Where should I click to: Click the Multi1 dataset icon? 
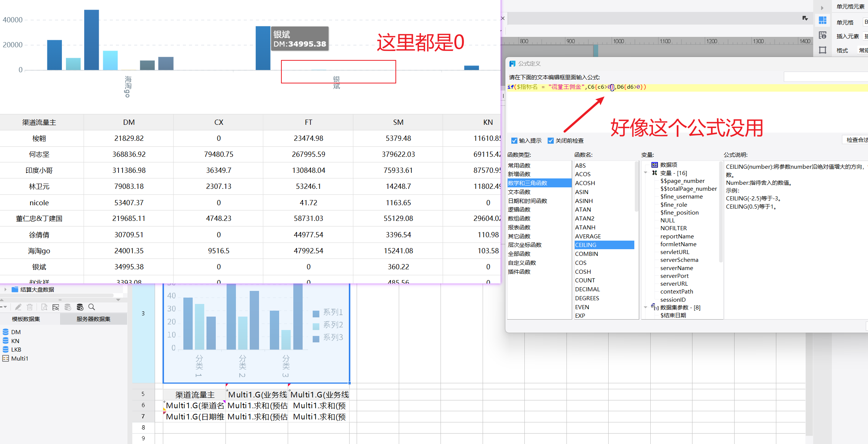pyautogui.click(x=6, y=358)
